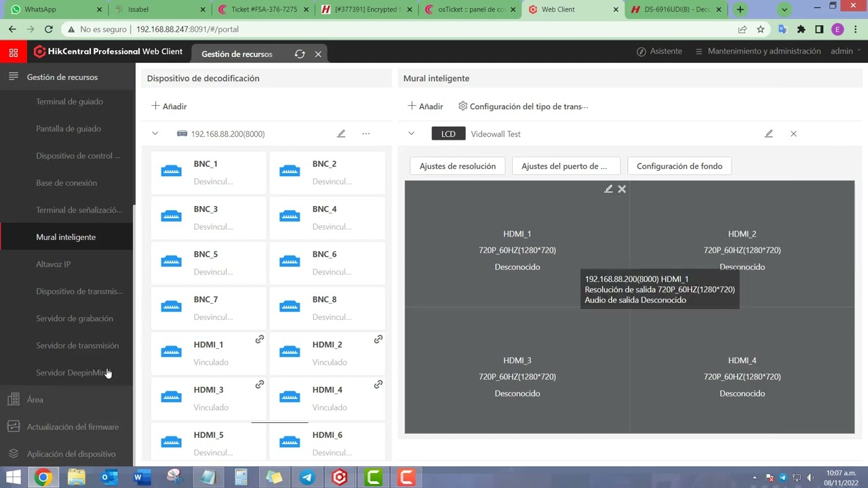Edit the HDMI_1 wall window

coord(608,189)
